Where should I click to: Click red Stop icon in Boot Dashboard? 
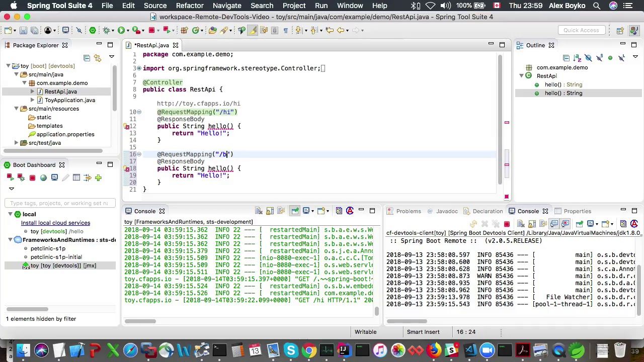32,177
